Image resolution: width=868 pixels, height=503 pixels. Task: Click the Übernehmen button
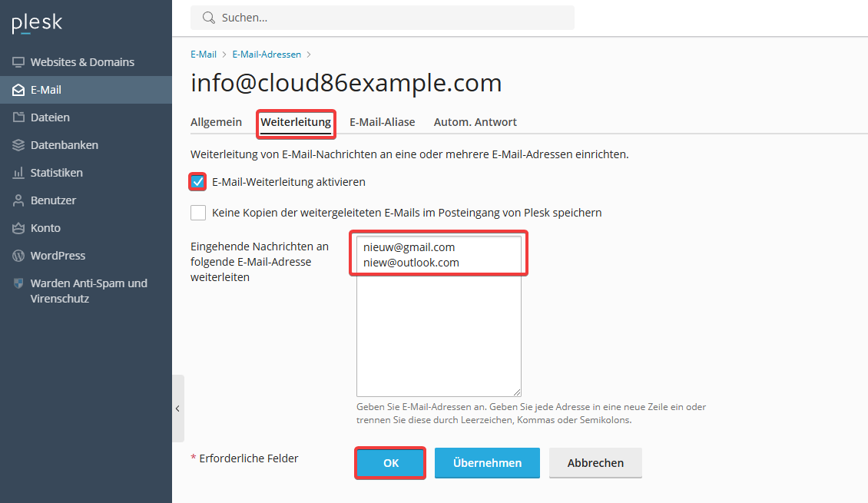(487, 462)
